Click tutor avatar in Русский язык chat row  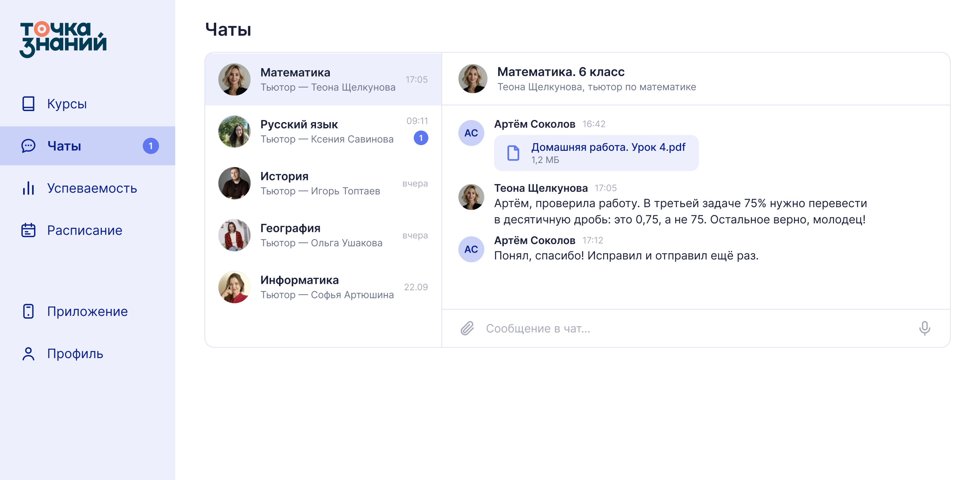[x=234, y=131]
